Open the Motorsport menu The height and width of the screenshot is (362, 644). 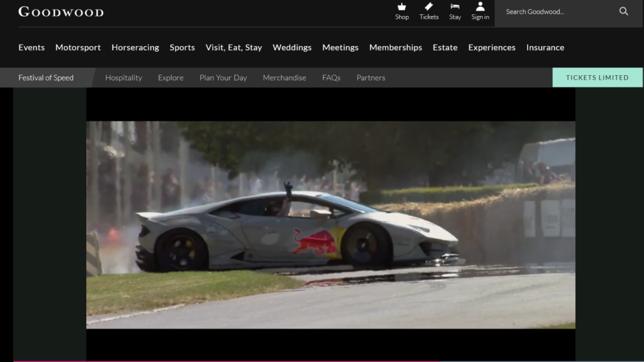tap(78, 47)
